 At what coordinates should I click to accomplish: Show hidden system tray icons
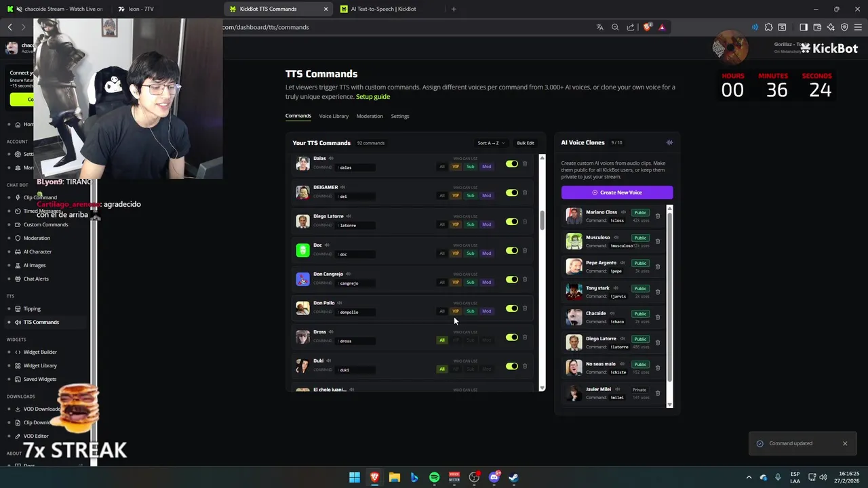tap(749, 477)
